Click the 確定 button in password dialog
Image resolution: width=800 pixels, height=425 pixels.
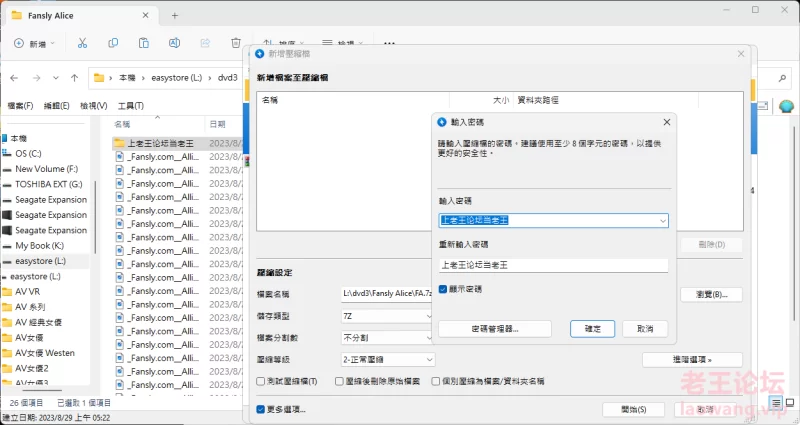click(x=592, y=328)
